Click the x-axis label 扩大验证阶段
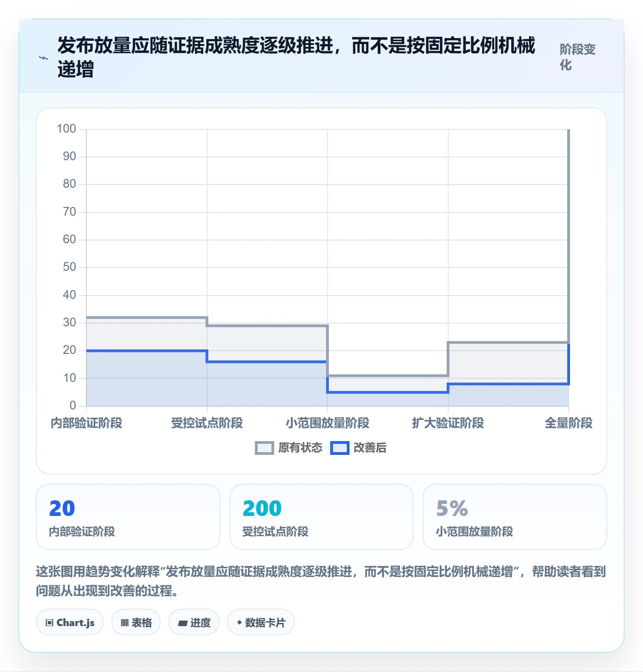Viewport: 643px width, 672px height. (448, 423)
